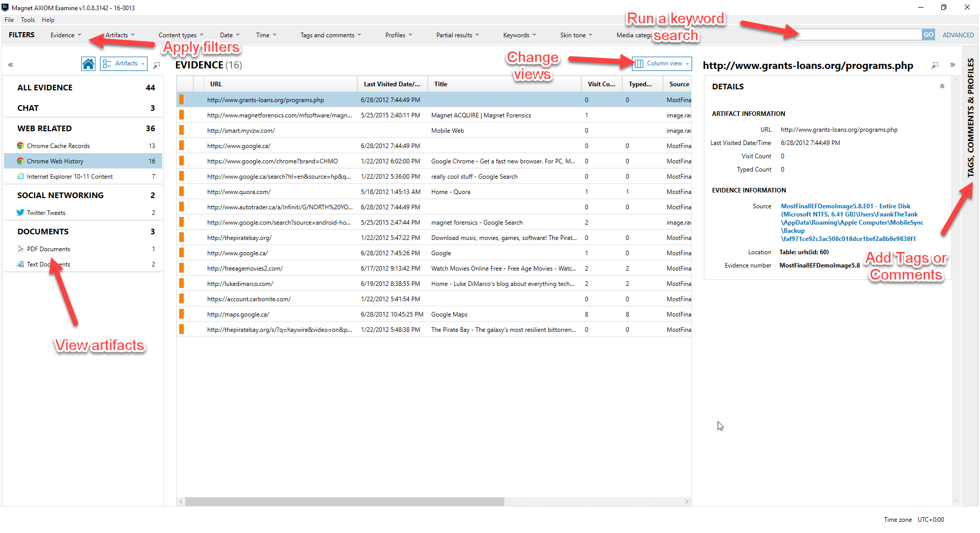Screen dimensions: 980x533
Task: Open the Time filter dropdown
Action: coord(266,35)
